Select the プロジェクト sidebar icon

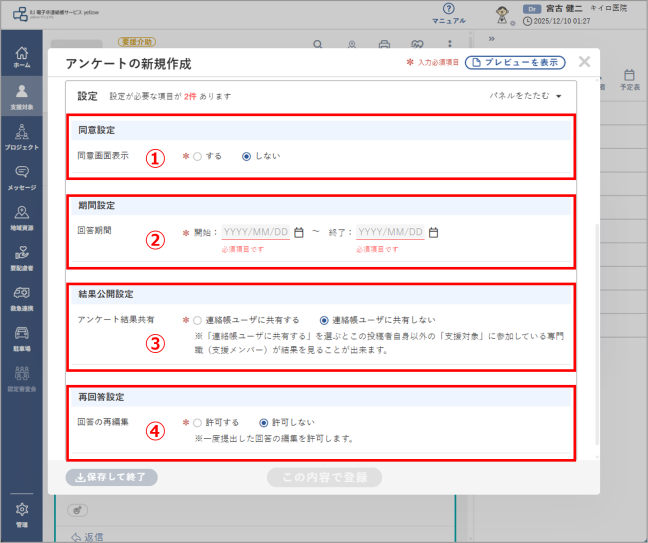tap(21, 137)
